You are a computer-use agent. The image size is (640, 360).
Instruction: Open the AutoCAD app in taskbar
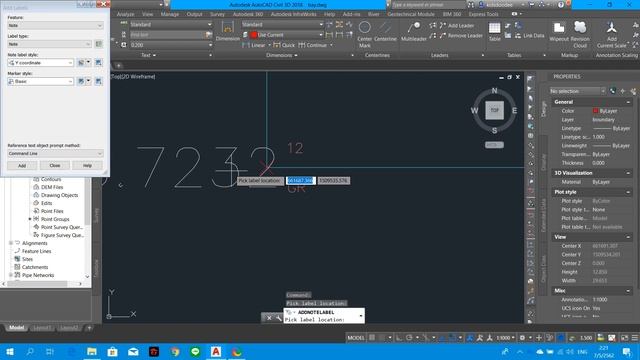click(216, 351)
